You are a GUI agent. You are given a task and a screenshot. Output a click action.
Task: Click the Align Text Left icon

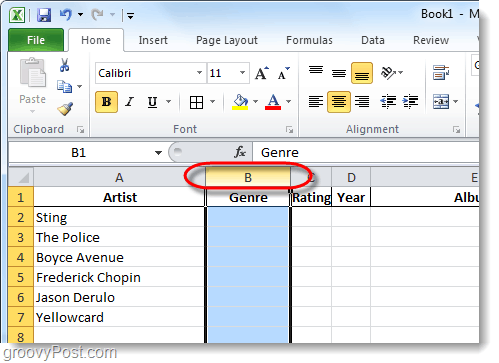point(316,102)
